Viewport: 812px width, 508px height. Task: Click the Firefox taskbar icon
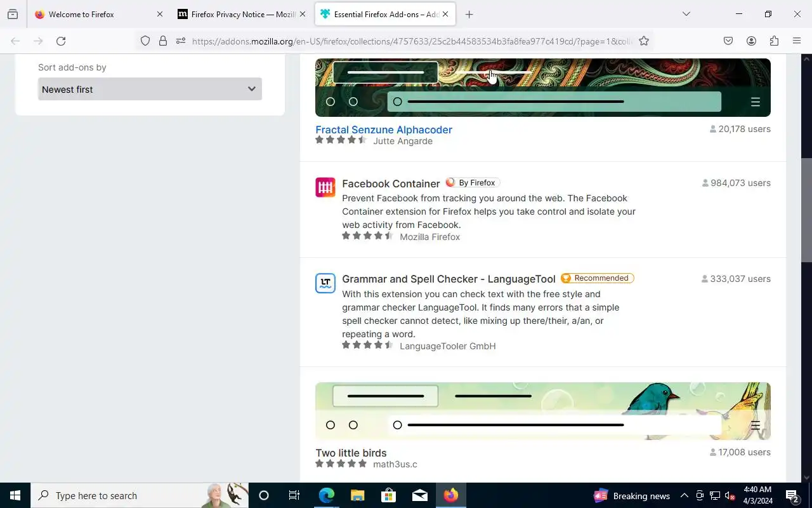451,495
